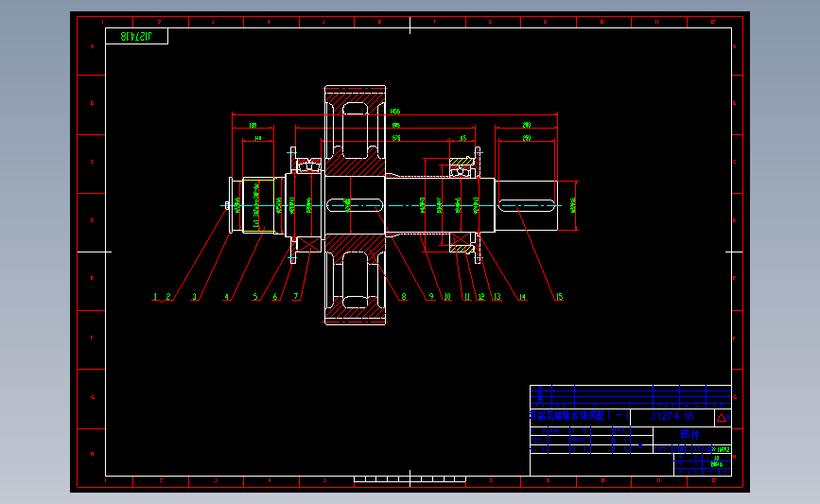820x504 pixels.
Task: Click part balloon number 12
Action: tap(481, 296)
